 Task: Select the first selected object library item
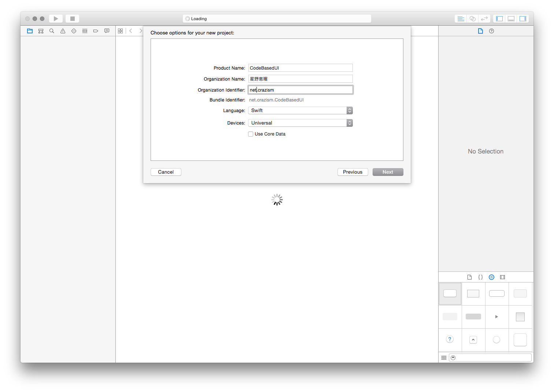point(450,293)
